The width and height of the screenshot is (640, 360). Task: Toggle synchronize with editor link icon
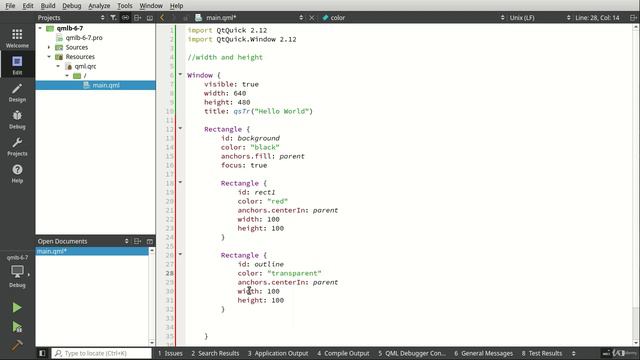coord(125,18)
